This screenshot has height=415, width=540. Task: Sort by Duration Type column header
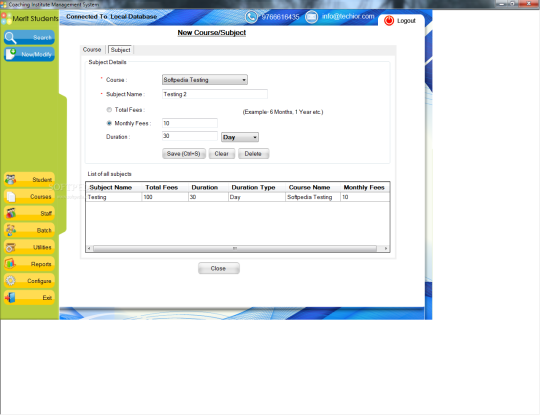click(x=257, y=187)
